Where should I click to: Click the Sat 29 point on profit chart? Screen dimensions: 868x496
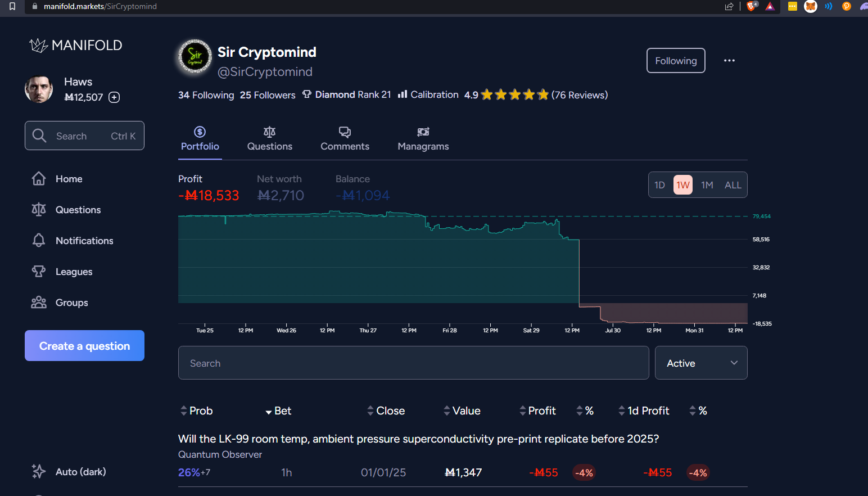[x=531, y=223]
